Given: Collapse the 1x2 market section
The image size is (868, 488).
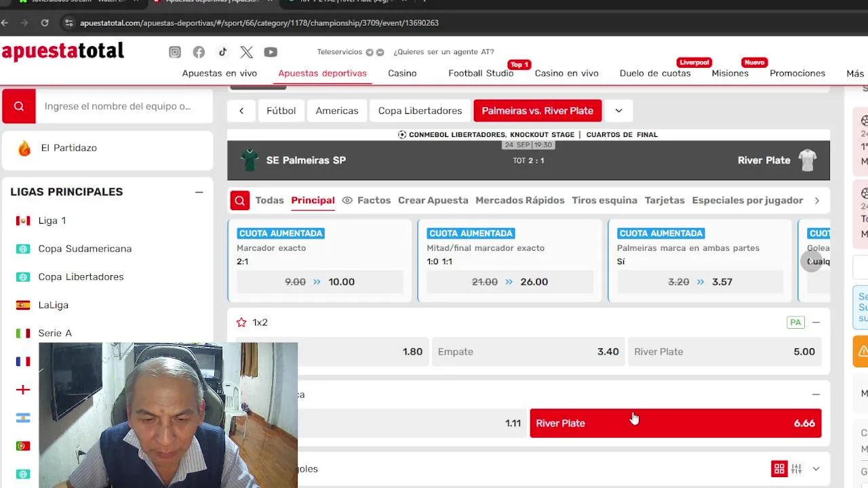Looking at the screenshot, I should coord(816,323).
